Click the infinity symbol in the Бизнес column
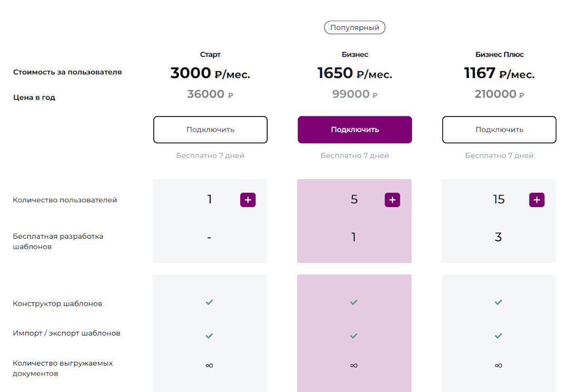The image size is (569, 392). [x=354, y=365]
